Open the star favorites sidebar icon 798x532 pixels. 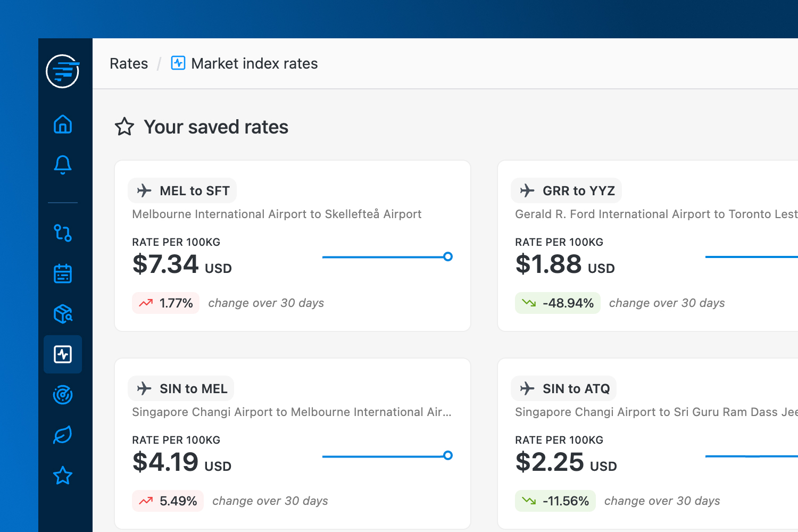(x=63, y=476)
